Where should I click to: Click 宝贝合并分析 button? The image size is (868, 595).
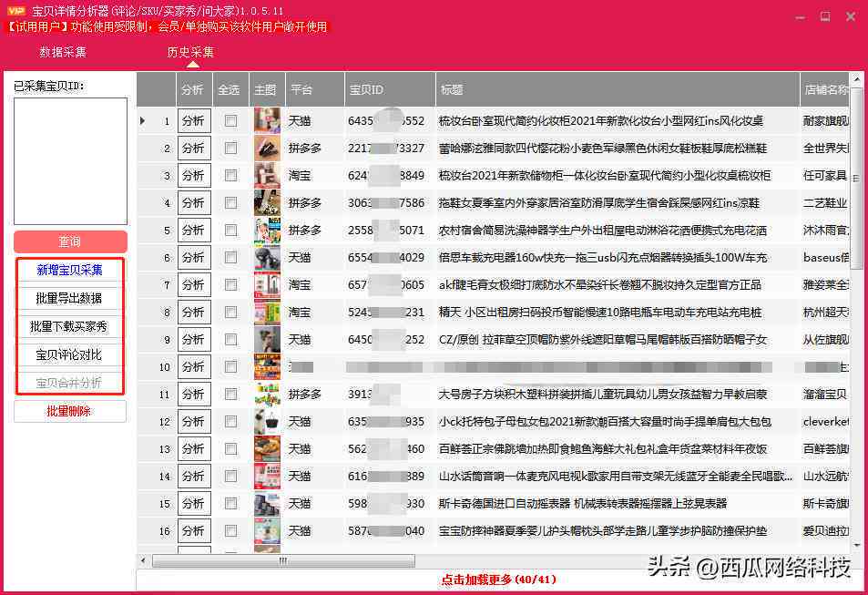(69, 383)
